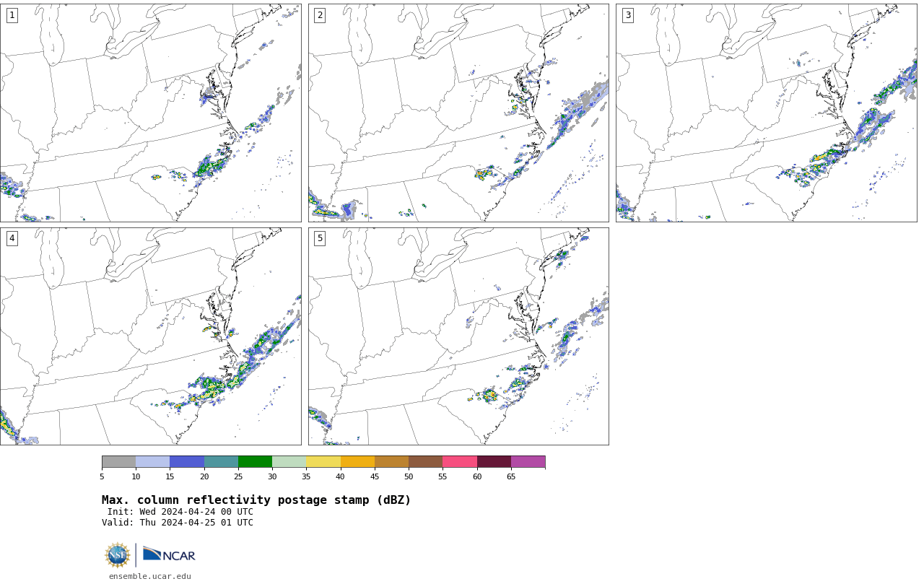
Task: Click the number label 1 on first panel
Action: 12,15
